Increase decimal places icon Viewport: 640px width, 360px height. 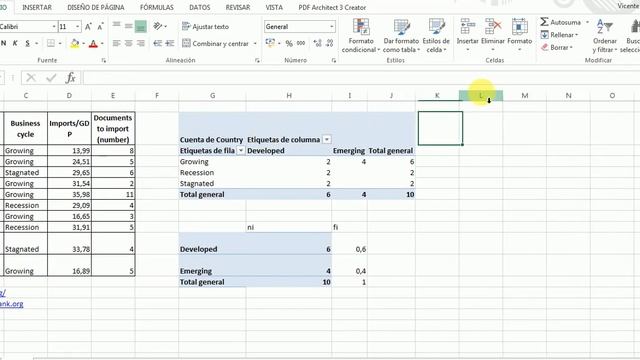click(x=317, y=43)
